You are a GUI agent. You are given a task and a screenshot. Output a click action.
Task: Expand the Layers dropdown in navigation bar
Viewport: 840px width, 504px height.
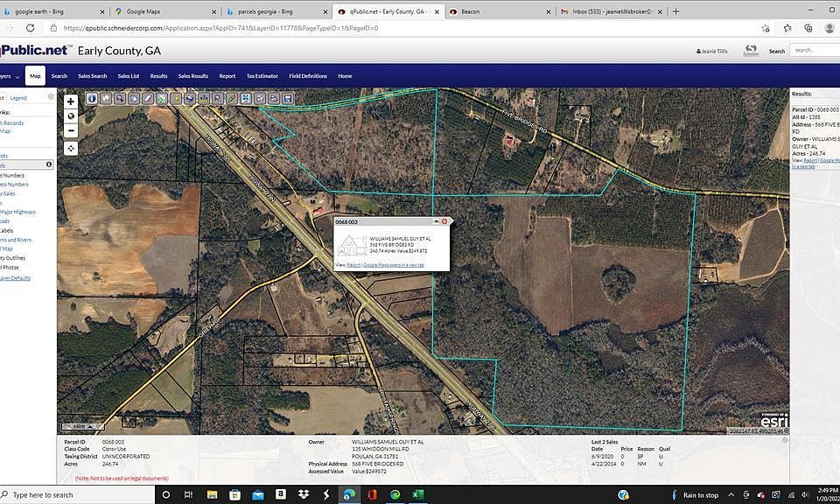coord(9,76)
